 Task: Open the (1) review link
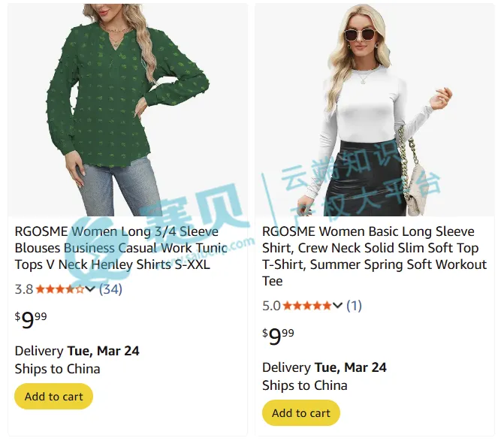coord(354,306)
